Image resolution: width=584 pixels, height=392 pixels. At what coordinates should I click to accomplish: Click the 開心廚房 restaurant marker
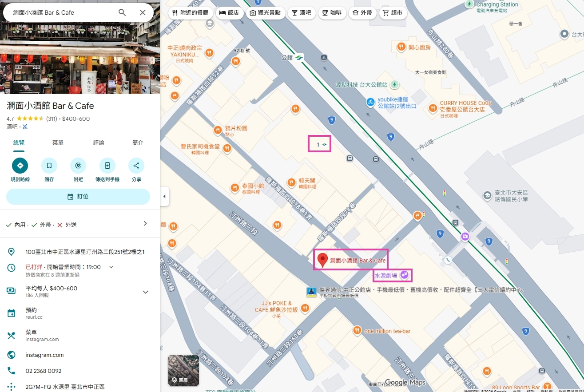[401, 46]
